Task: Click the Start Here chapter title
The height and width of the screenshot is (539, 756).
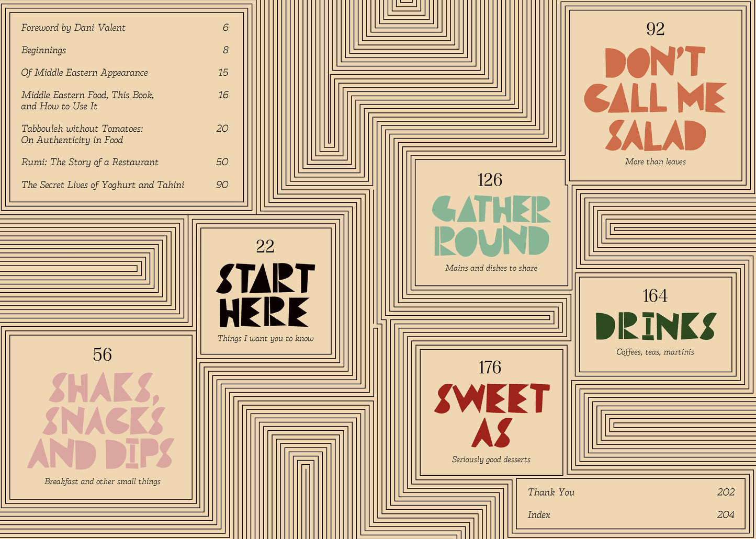Action: coord(265,295)
